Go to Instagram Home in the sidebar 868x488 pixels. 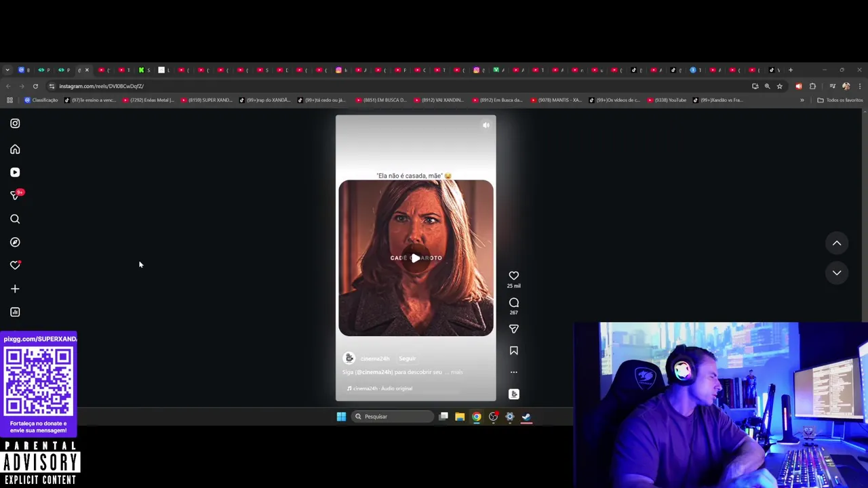pyautogui.click(x=15, y=149)
